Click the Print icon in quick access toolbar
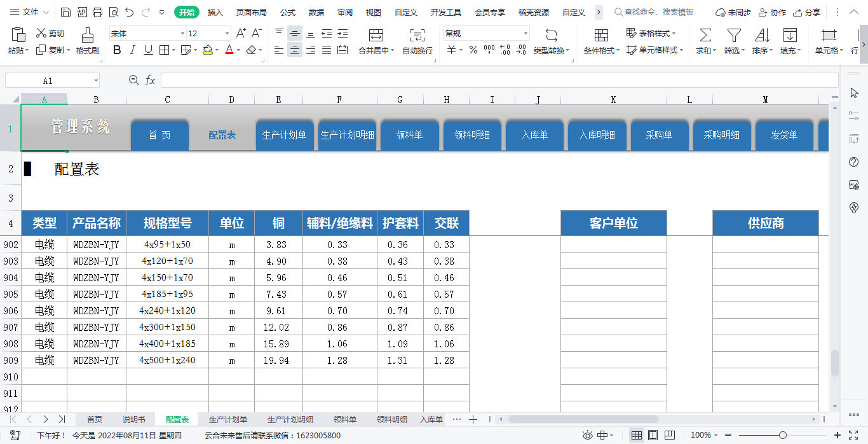The width and height of the screenshot is (868, 444). [x=97, y=12]
